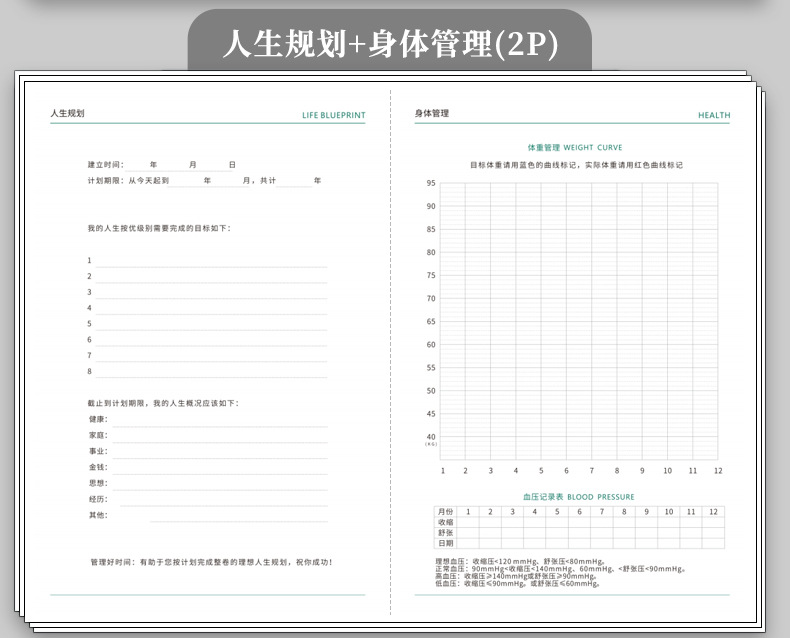
Task: Click the right page heading 身体管理
Action: click(432, 113)
